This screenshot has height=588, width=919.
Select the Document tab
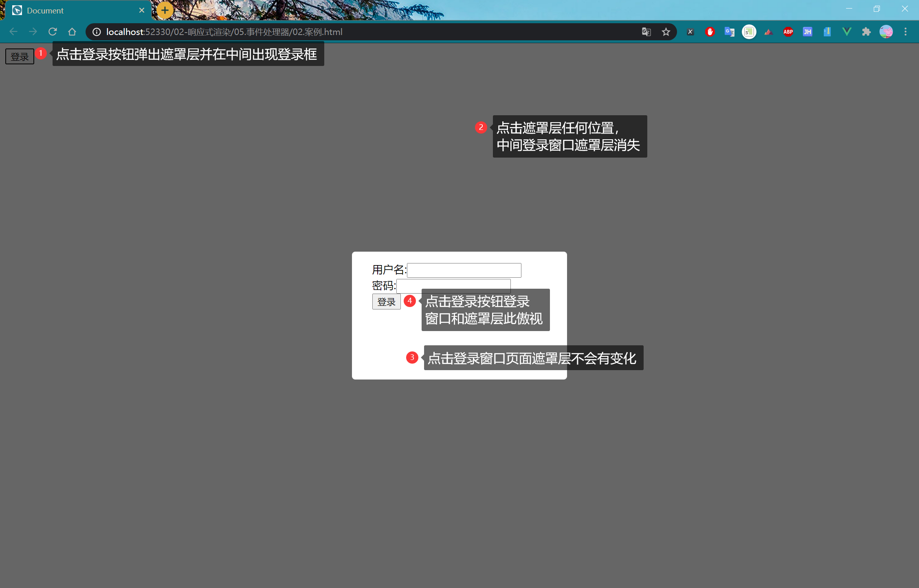77,11
